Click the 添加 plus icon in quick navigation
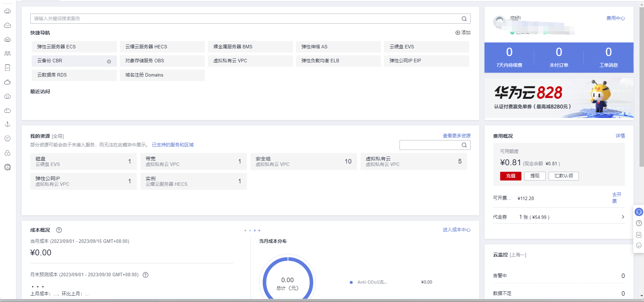Viewport: 644px width, 302px height. [458, 33]
